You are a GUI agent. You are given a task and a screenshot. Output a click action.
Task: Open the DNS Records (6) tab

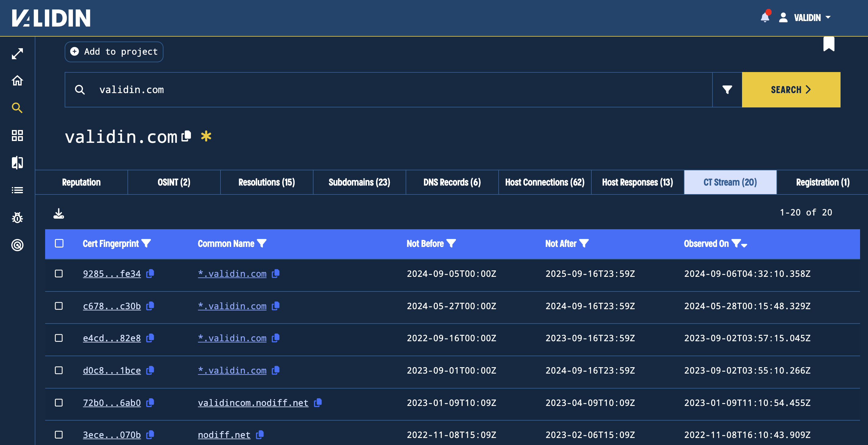pos(452,183)
